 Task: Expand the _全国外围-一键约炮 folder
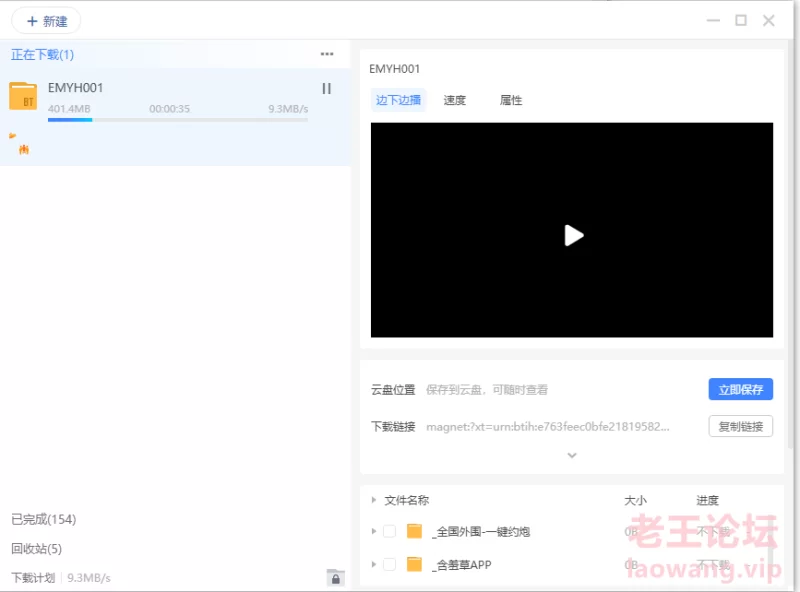[373, 531]
